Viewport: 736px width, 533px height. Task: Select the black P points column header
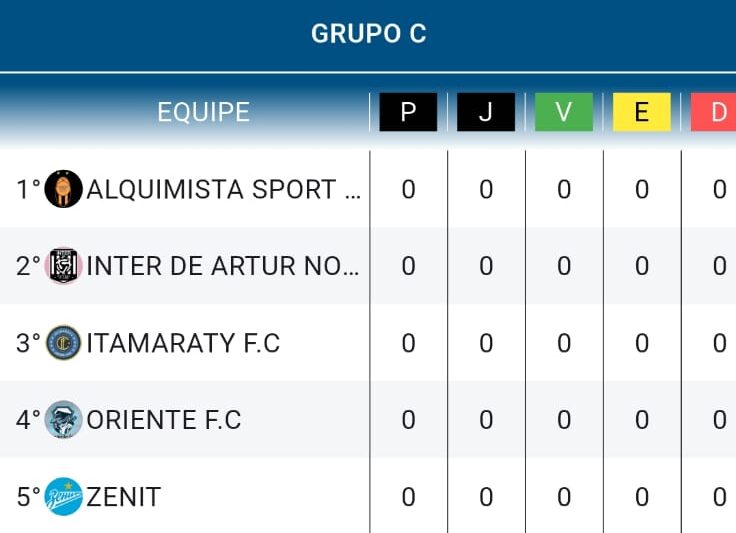pyautogui.click(x=408, y=112)
